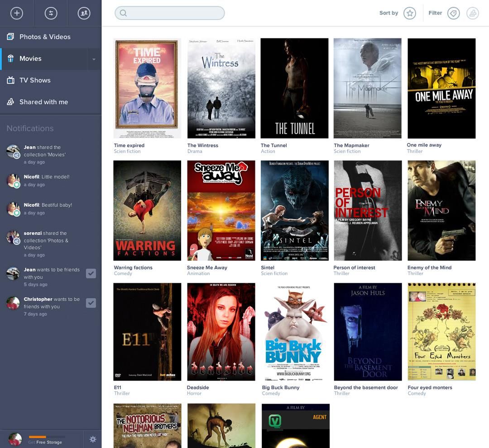Click the Shared with me icon

click(x=10, y=102)
